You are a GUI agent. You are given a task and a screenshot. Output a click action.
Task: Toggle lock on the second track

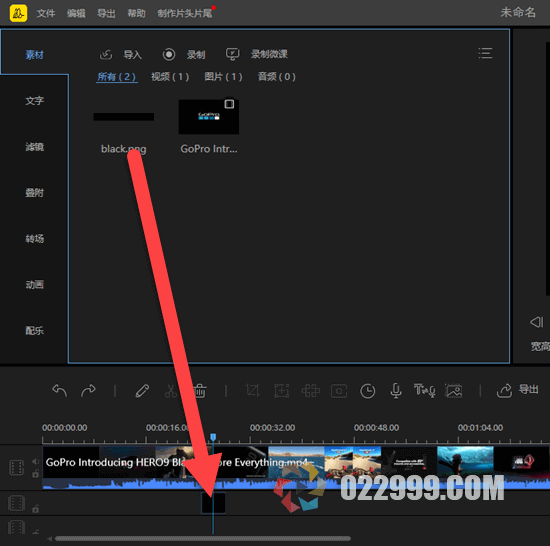point(35,508)
